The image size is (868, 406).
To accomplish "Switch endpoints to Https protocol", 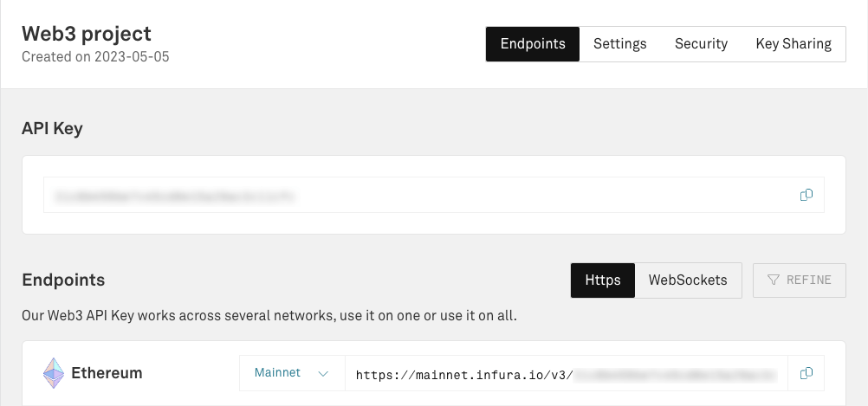I will click(x=603, y=280).
